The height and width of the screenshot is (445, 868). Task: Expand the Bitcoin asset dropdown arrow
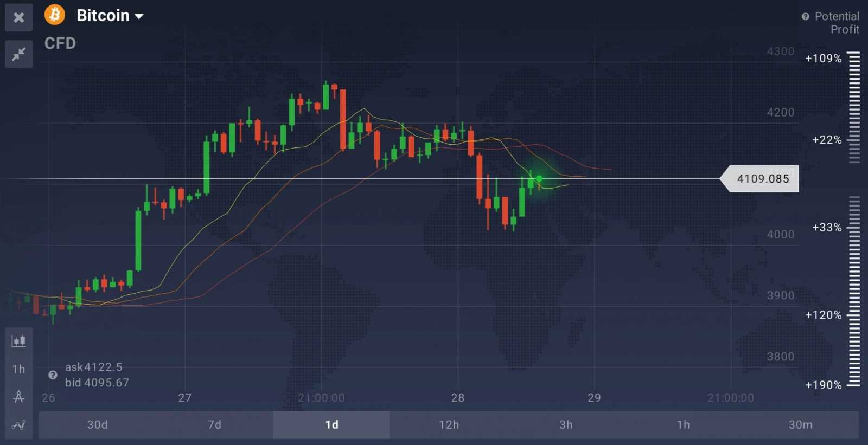[139, 16]
